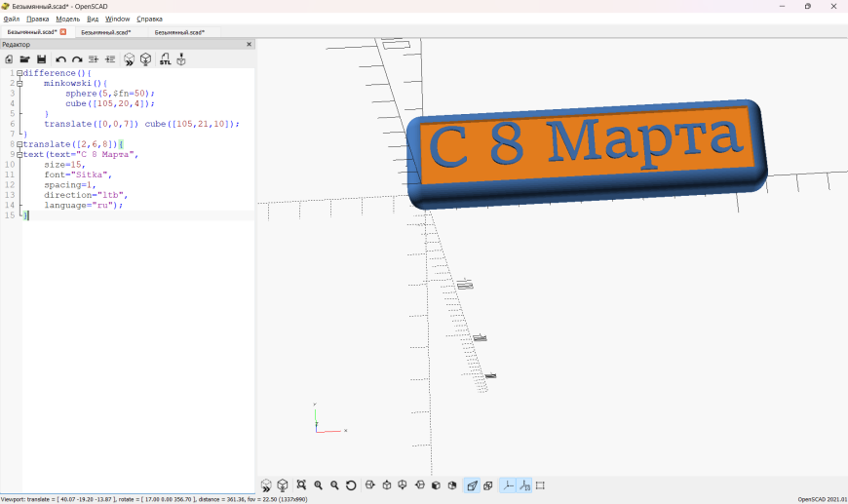Click Render in the editor toolbar
This screenshot has height=504, width=848.
pyautogui.click(x=145, y=59)
